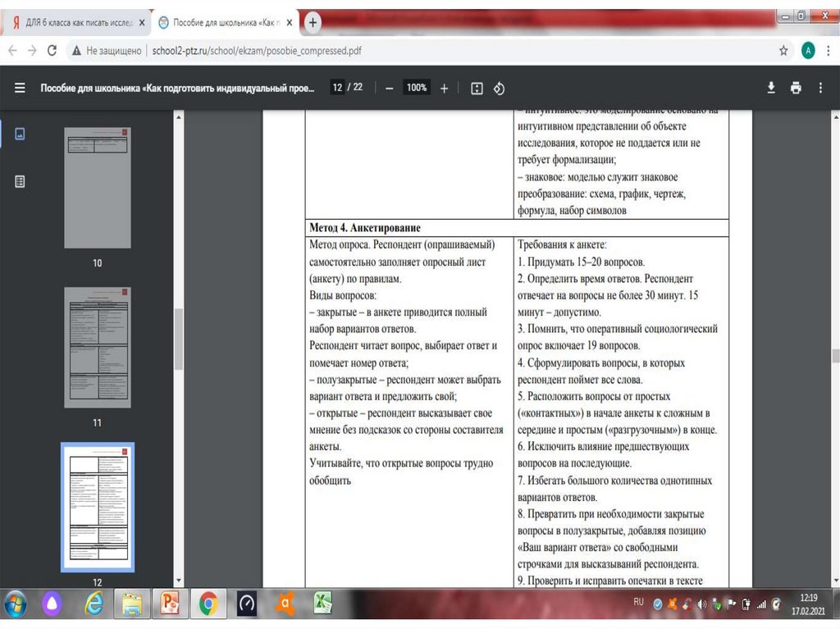Viewport: 840px width, 629px height.
Task: Switch to the document outline view
Action: point(21,182)
